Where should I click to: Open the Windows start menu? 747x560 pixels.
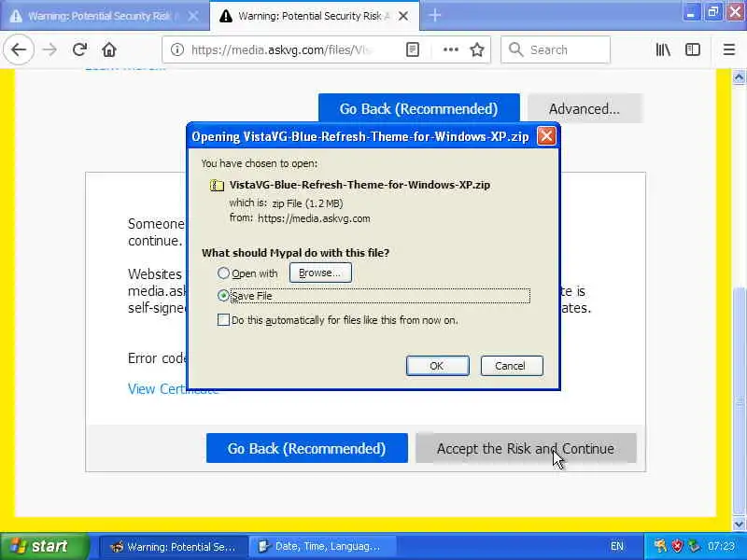[45, 546]
